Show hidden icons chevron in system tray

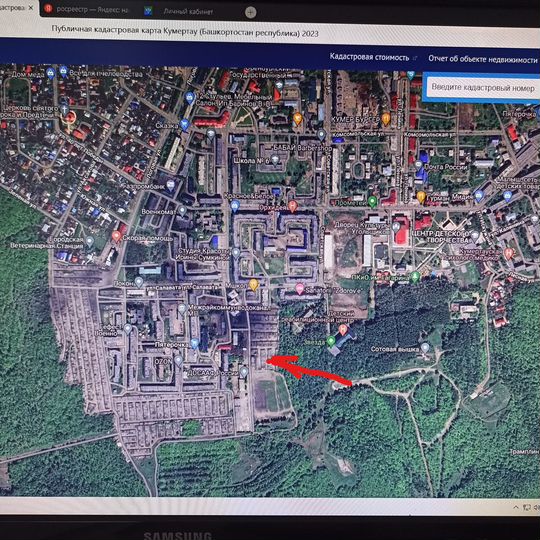pos(516,507)
